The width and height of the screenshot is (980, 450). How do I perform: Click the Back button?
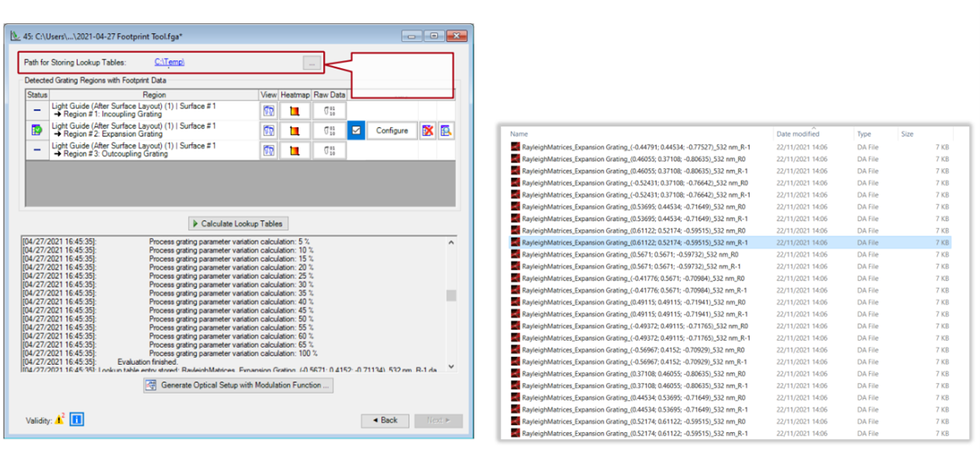point(385,421)
